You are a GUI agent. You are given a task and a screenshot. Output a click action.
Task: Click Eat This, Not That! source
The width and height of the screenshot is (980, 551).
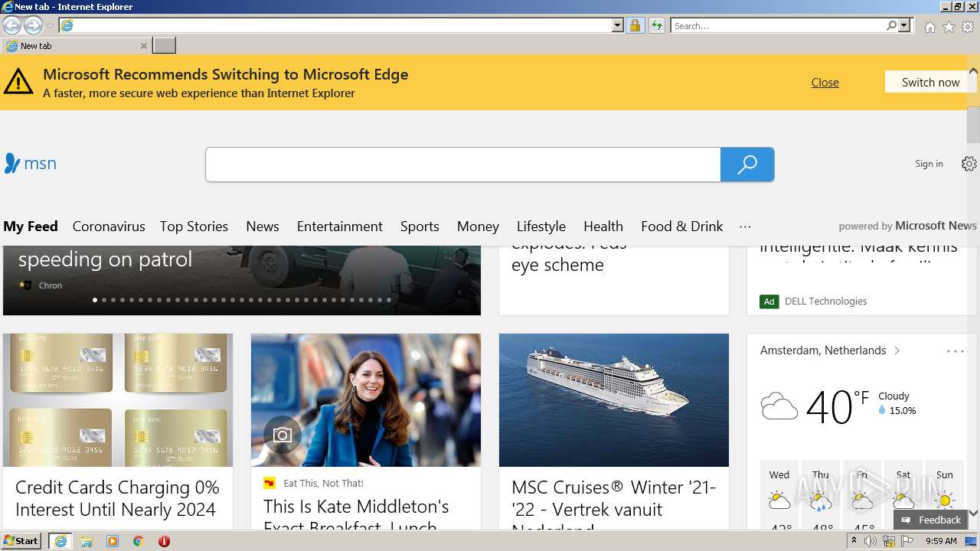(323, 483)
